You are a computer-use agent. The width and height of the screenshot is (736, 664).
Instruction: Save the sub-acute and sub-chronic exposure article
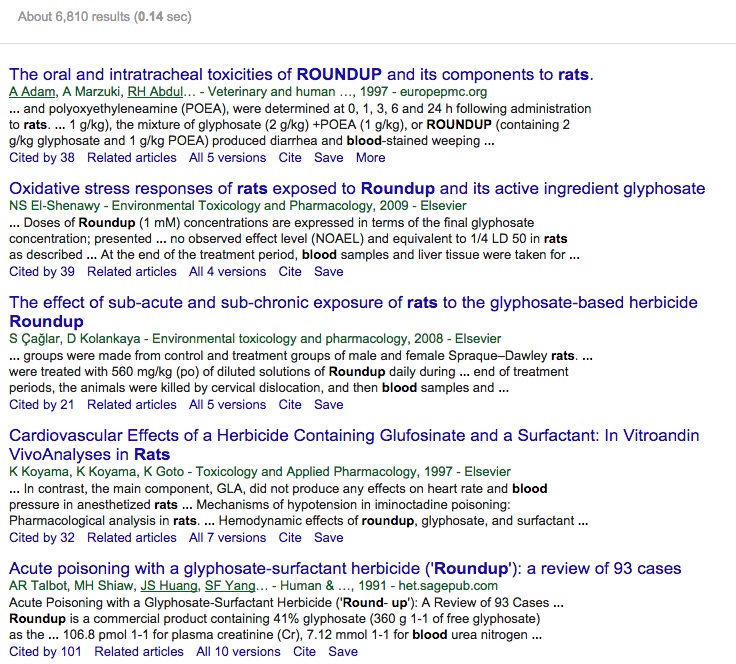click(329, 404)
